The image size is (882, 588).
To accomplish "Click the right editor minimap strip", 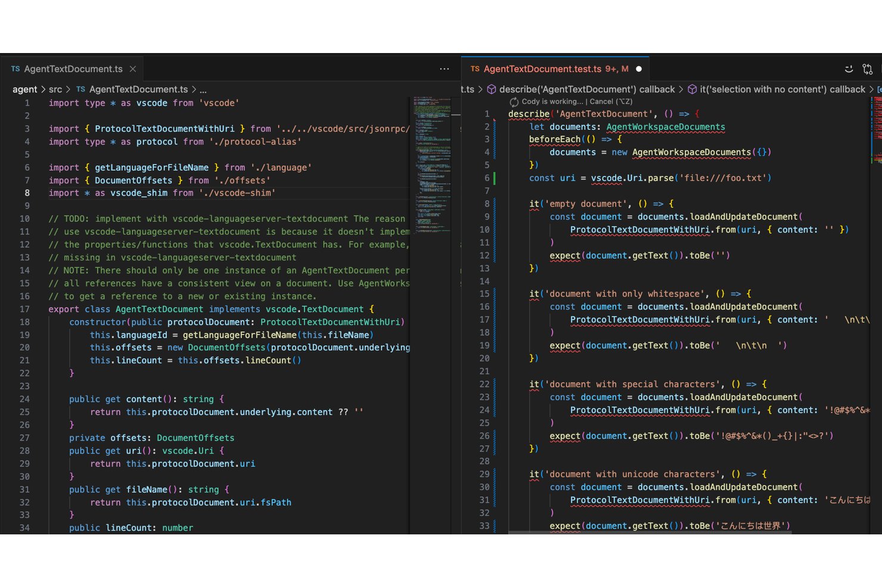I will coord(877,131).
